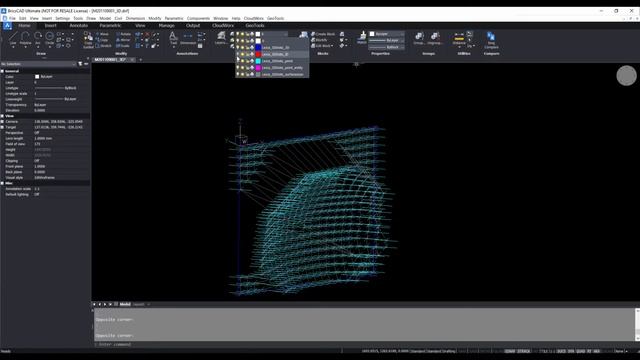
Task: Click the Group tool in Groups panel
Action: coord(418,38)
